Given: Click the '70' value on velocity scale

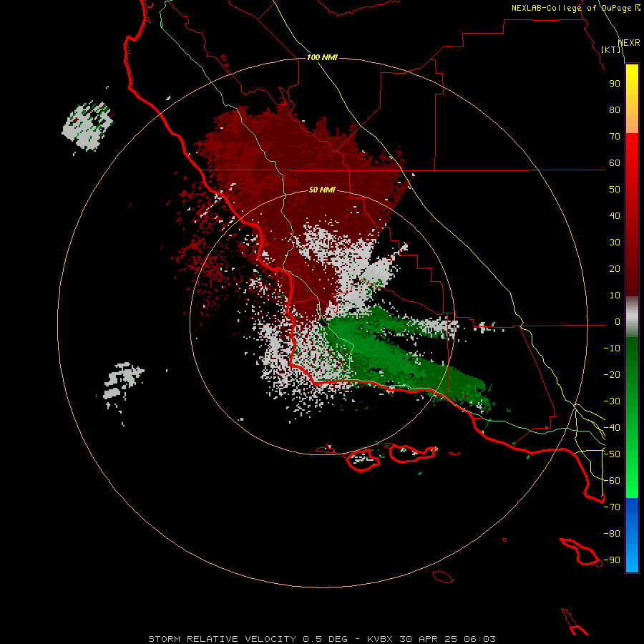Looking at the screenshot, I should click(x=615, y=137).
